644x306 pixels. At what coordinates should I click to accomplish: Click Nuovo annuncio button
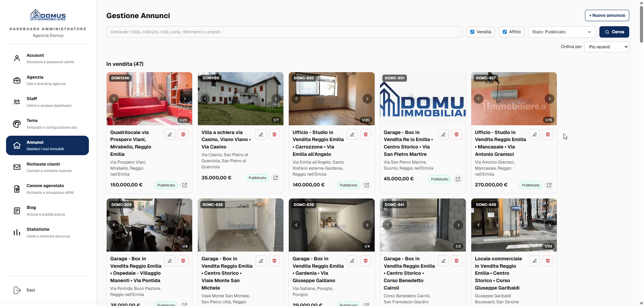point(607,15)
